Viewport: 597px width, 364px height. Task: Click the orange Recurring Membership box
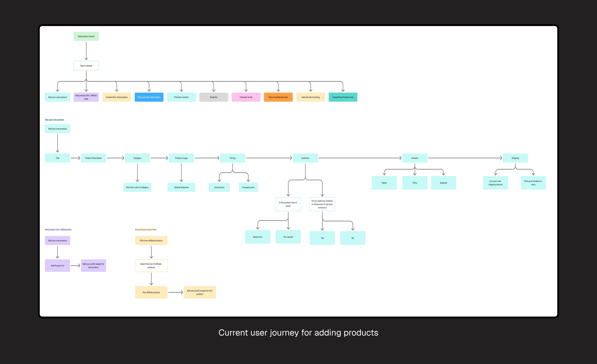278,97
